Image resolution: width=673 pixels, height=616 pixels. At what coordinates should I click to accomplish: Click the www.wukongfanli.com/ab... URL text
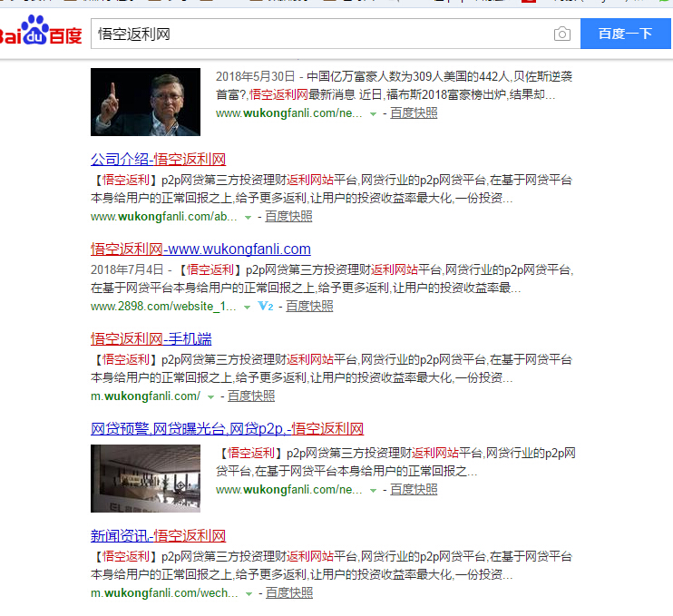163,216
